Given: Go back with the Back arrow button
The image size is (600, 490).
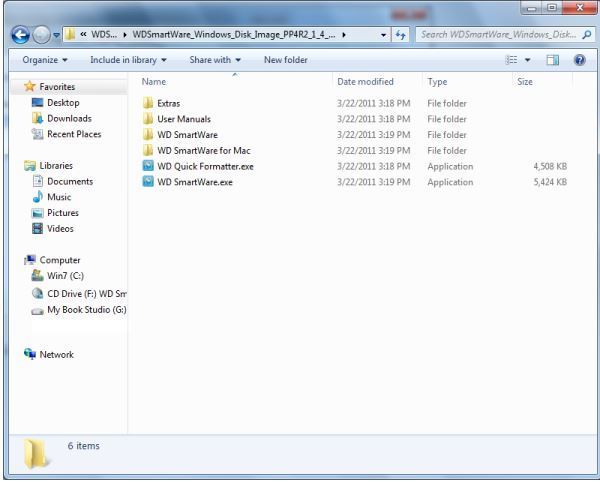Looking at the screenshot, I should click(x=20, y=35).
